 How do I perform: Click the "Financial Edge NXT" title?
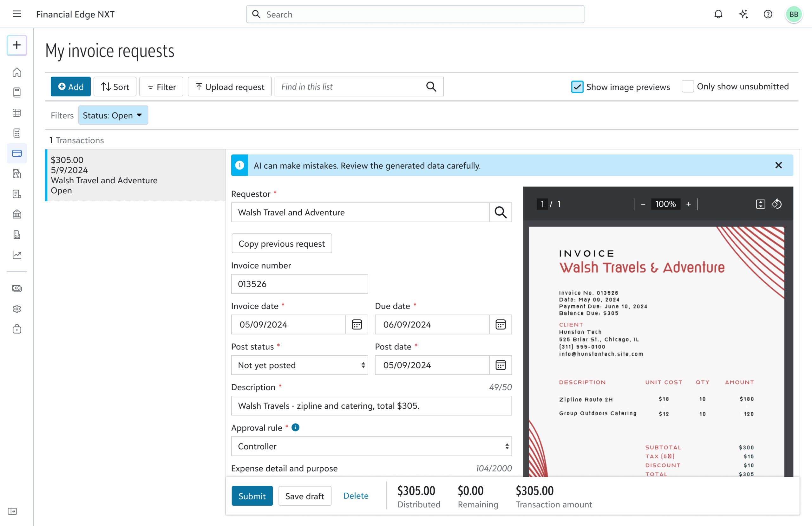(75, 14)
